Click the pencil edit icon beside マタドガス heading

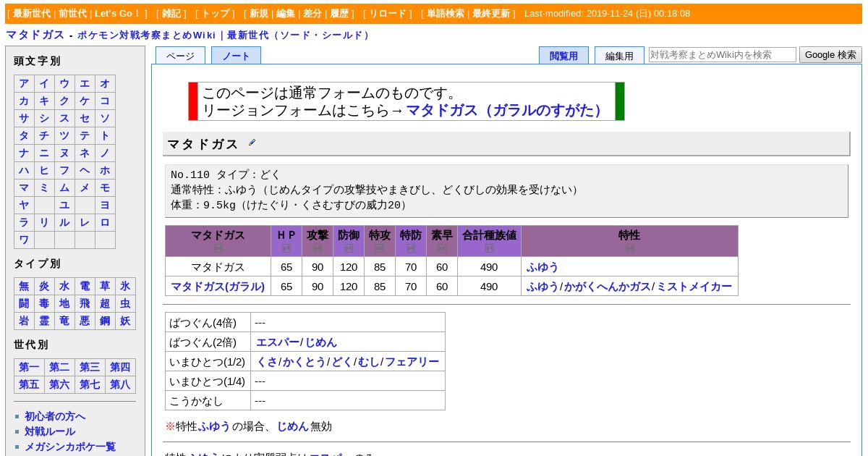pyautogui.click(x=252, y=143)
